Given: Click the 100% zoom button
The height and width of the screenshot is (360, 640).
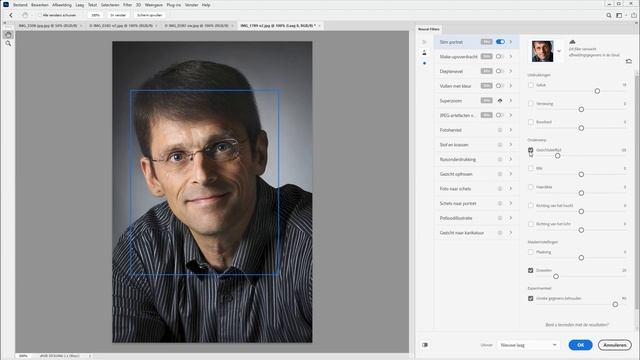Looking at the screenshot, I should pos(96,15).
